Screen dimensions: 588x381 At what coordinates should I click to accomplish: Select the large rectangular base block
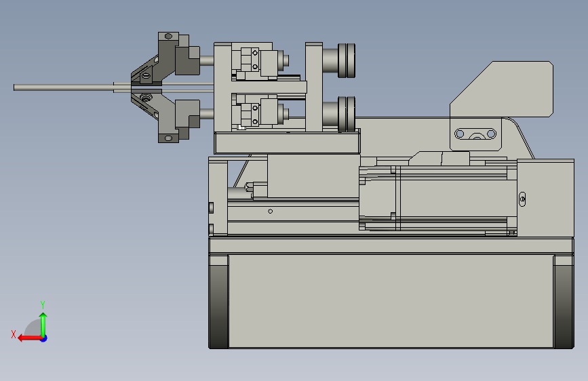(391, 301)
